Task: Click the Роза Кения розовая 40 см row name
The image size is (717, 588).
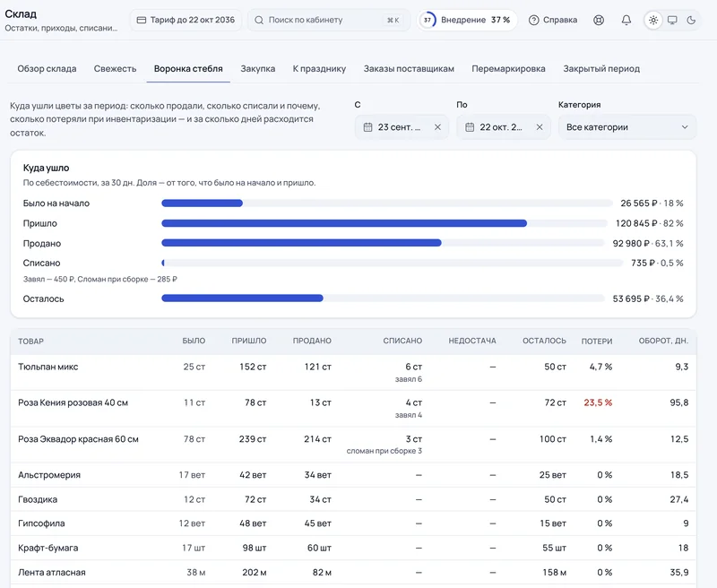Action: (73, 402)
